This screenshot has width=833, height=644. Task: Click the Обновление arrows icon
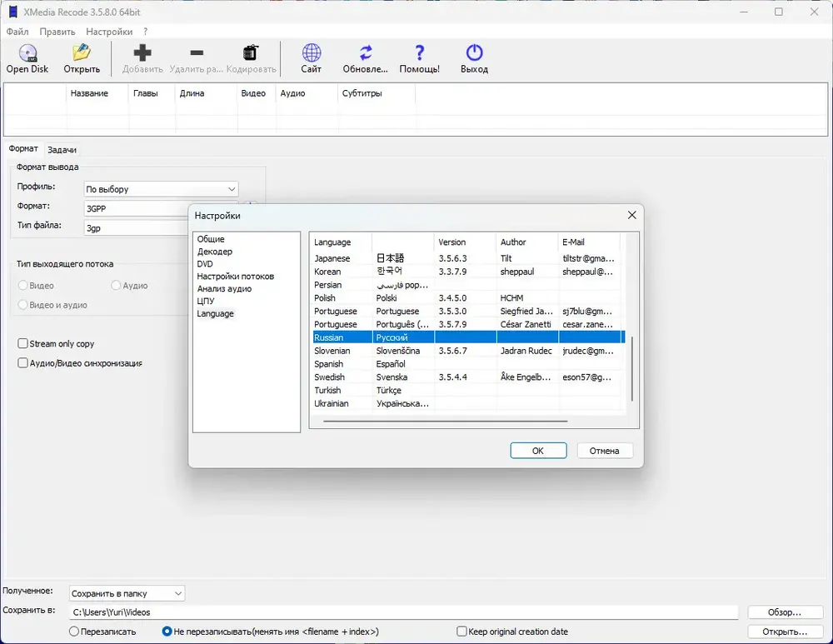point(366,52)
